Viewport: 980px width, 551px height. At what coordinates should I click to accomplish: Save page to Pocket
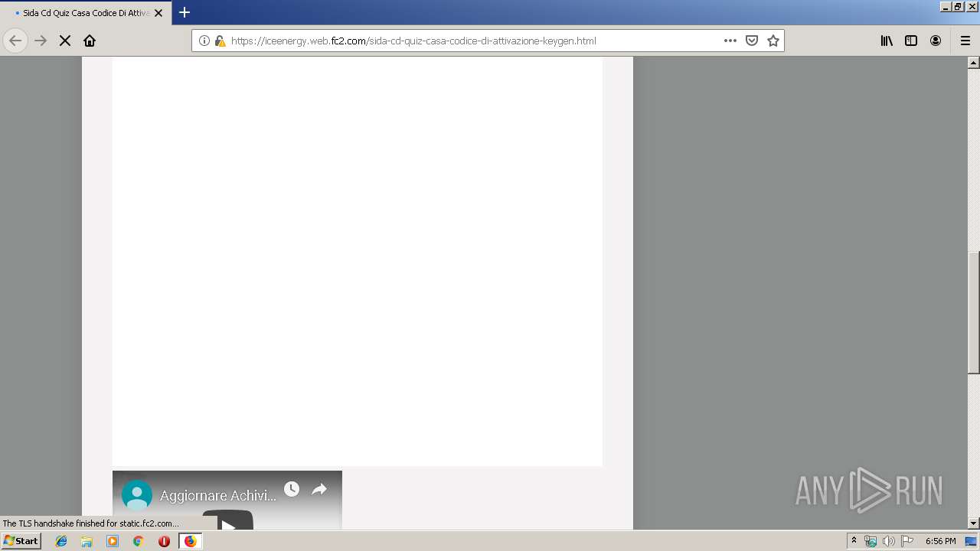[752, 41]
